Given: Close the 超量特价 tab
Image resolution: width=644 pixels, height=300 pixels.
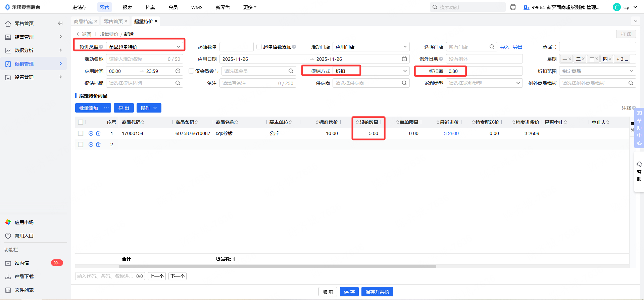Looking at the screenshot, I should click(x=156, y=21).
